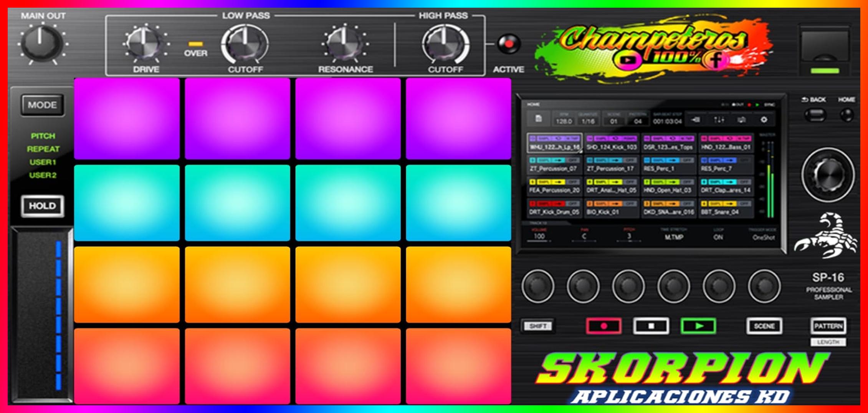Open the QUANTIZE 1/16 field
The image size is (868, 413).
tap(588, 119)
